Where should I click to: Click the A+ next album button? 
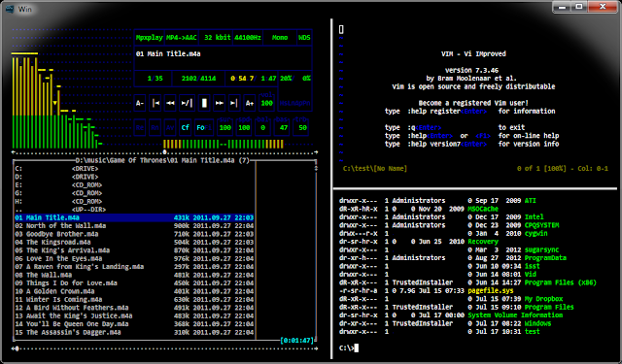(x=250, y=103)
